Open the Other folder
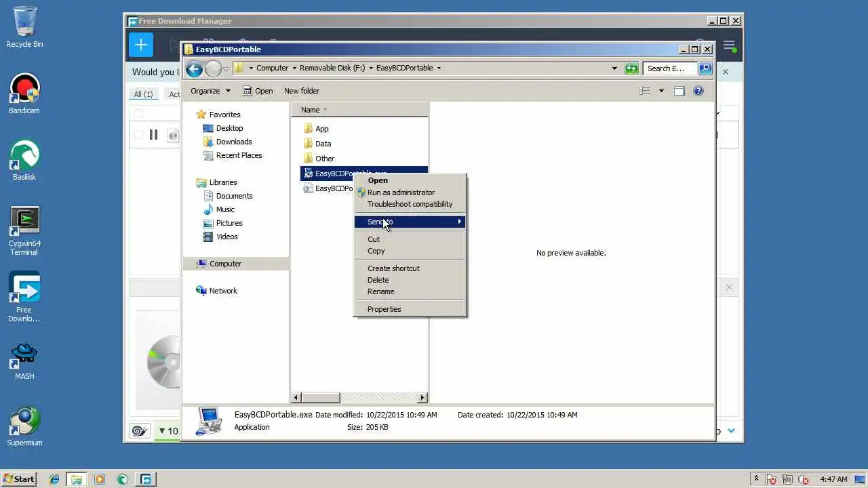The image size is (868, 488). pyautogui.click(x=319, y=159)
